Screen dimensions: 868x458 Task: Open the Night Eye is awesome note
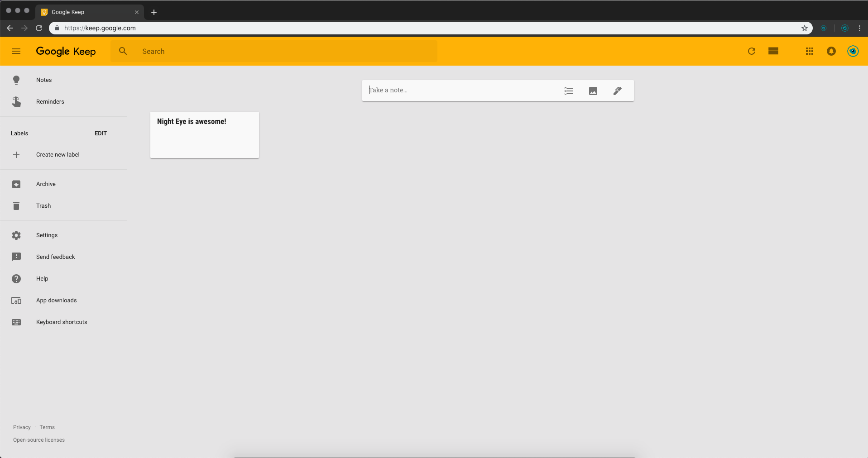click(205, 135)
